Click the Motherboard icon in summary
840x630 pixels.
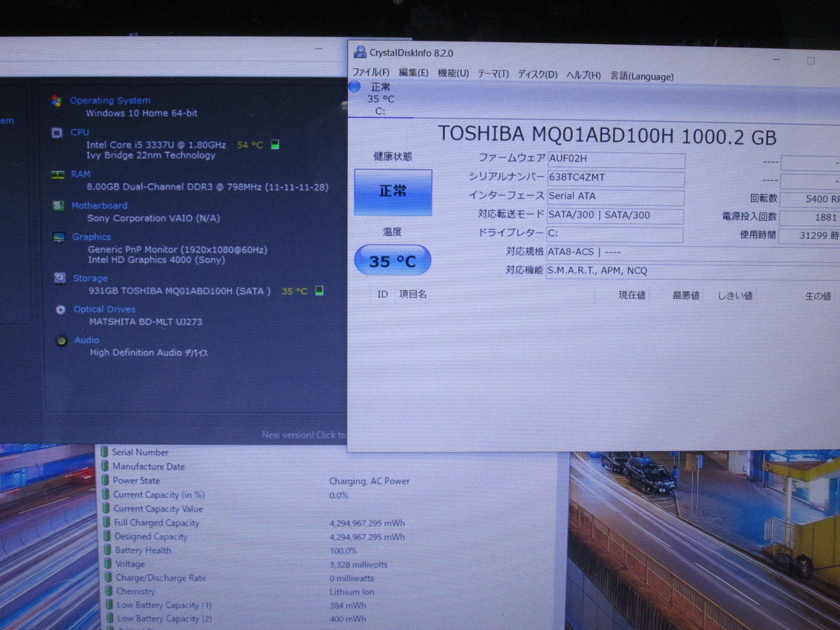58,206
